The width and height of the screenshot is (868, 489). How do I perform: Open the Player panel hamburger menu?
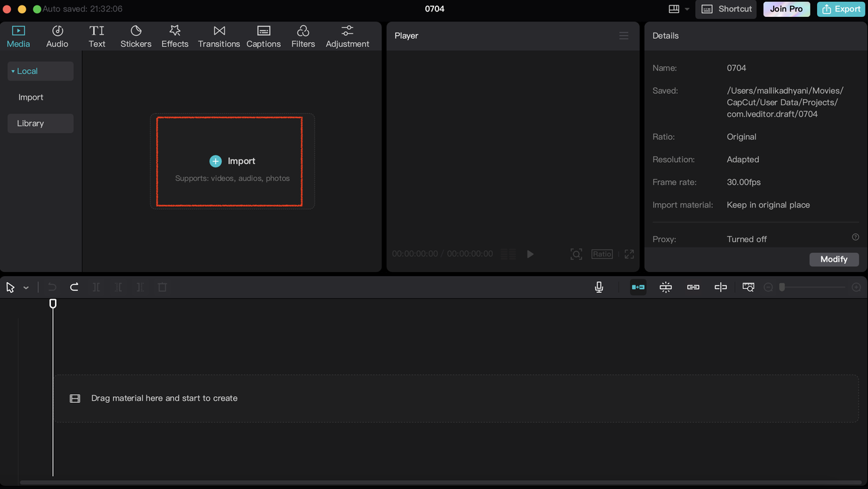(623, 35)
